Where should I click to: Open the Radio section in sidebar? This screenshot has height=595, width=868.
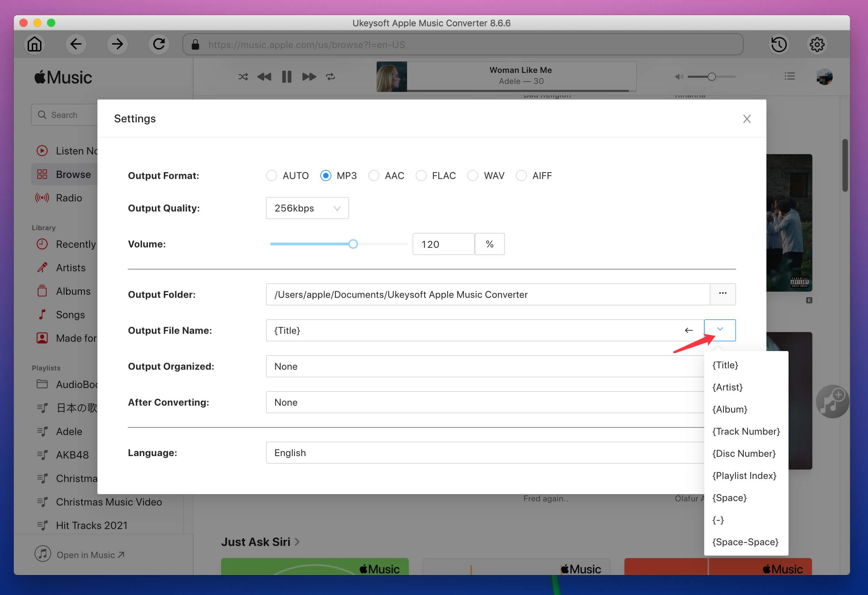(69, 197)
